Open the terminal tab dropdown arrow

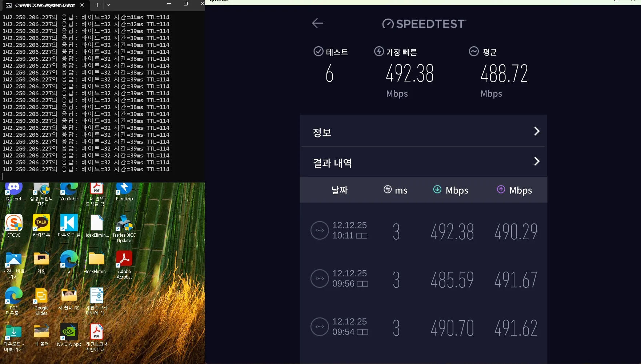click(108, 5)
